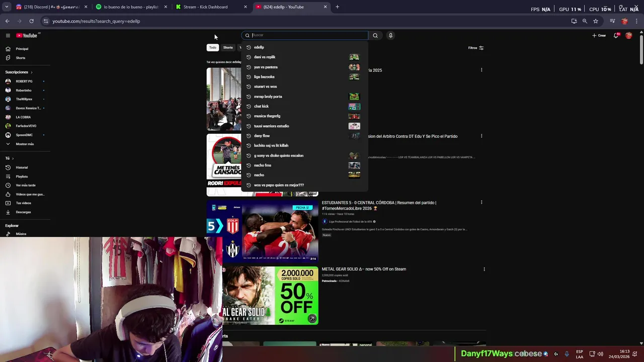
Task: Switch to the Stream - Kick Dashboard tab
Action: [211, 7]
